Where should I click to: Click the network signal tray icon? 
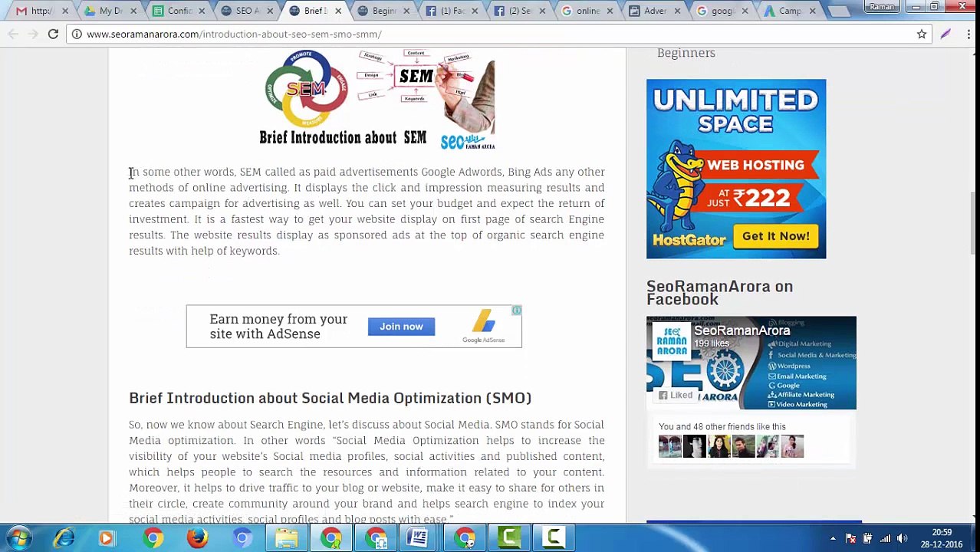pos(885,538)
